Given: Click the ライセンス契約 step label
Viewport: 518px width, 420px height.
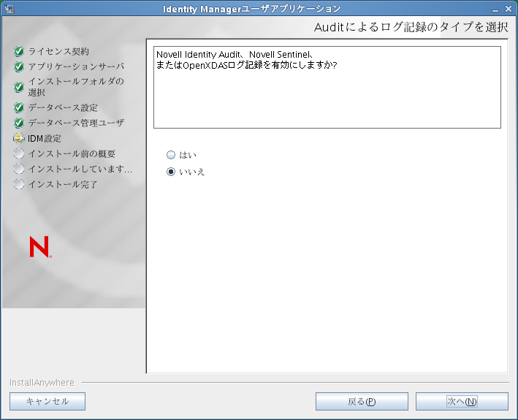Looking at the screenshot, I should [58, 51].
